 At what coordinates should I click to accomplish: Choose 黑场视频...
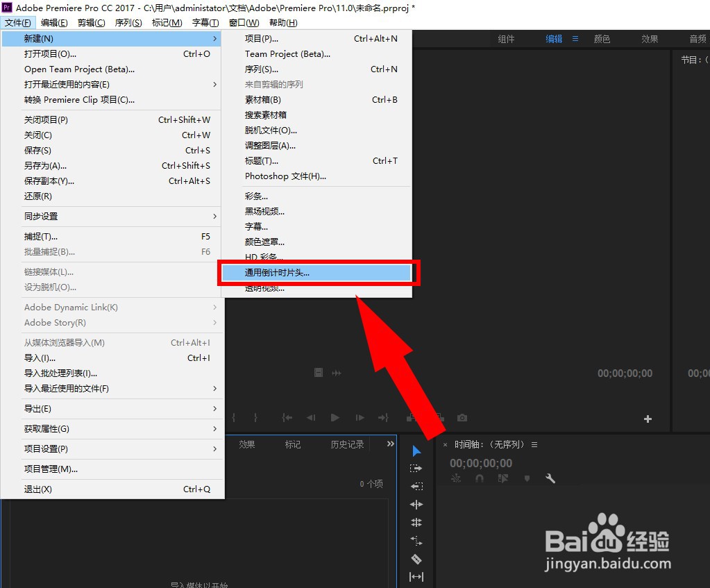click(x=316, y=212)
